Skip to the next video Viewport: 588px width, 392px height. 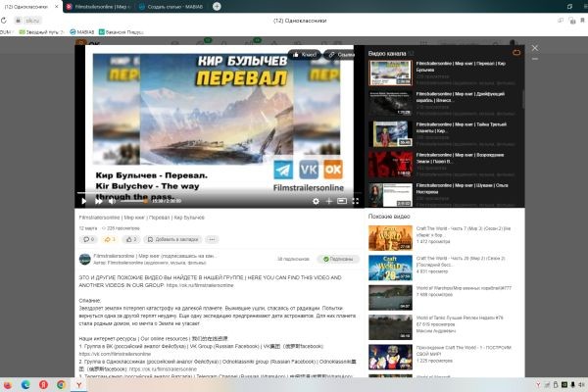click(99, 201)
